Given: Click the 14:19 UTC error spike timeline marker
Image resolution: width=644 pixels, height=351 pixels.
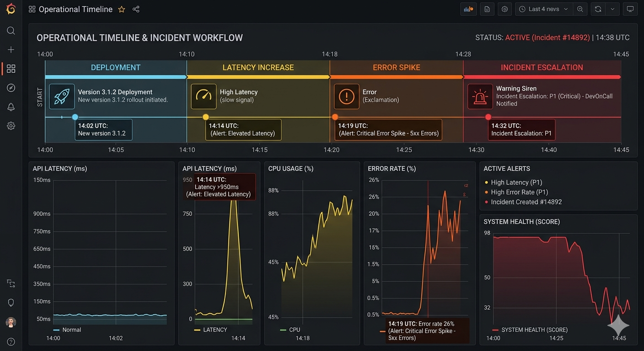Looking at the screenshot, I should point(335,117).
